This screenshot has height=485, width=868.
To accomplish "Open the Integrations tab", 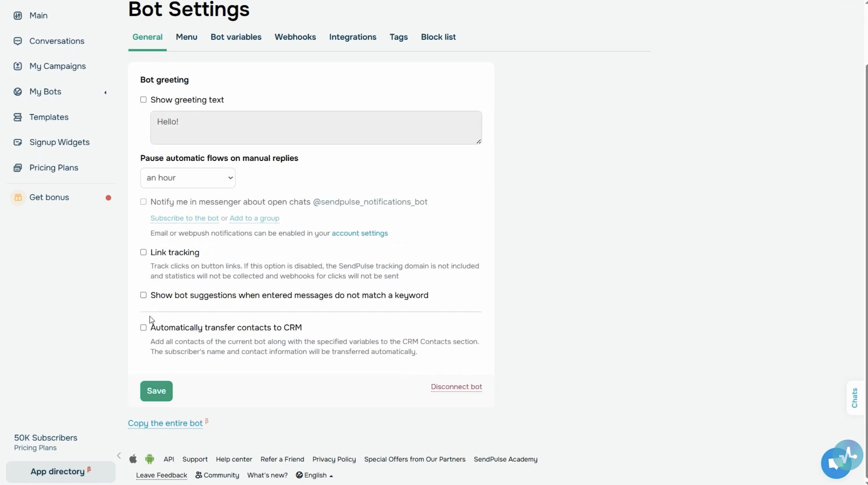I will click(x=353, y=37).
